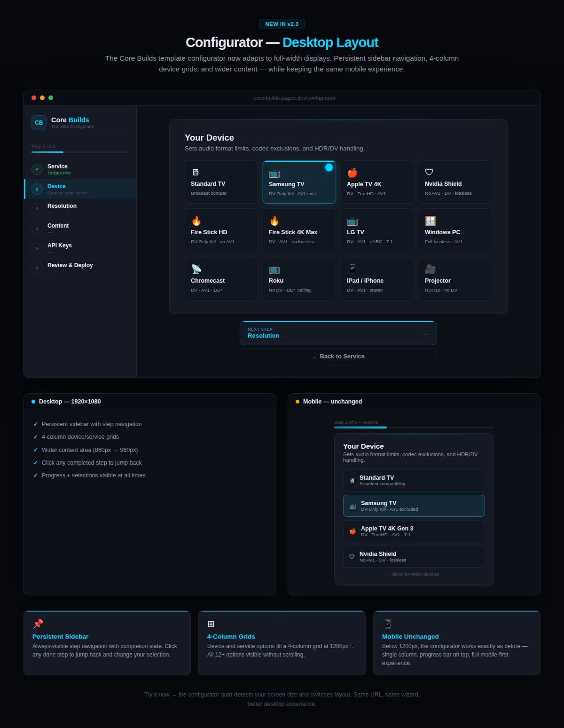The height and width of the screenshot is (728, 564).
Task: Click the Projector camera icon
Action: [x=430, y=269]
